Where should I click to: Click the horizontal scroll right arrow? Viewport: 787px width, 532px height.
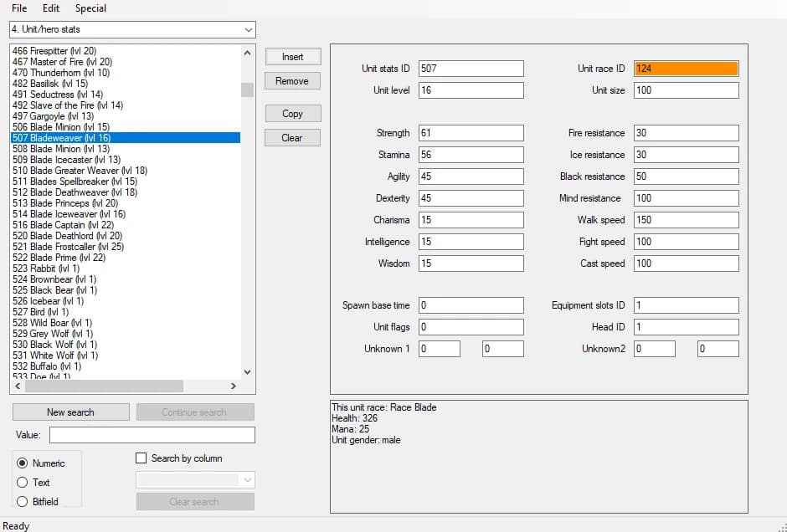(x=234, y=386)
